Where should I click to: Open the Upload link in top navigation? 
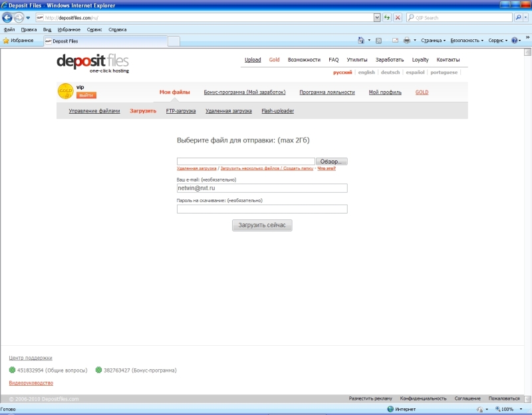tap(253, 60)
